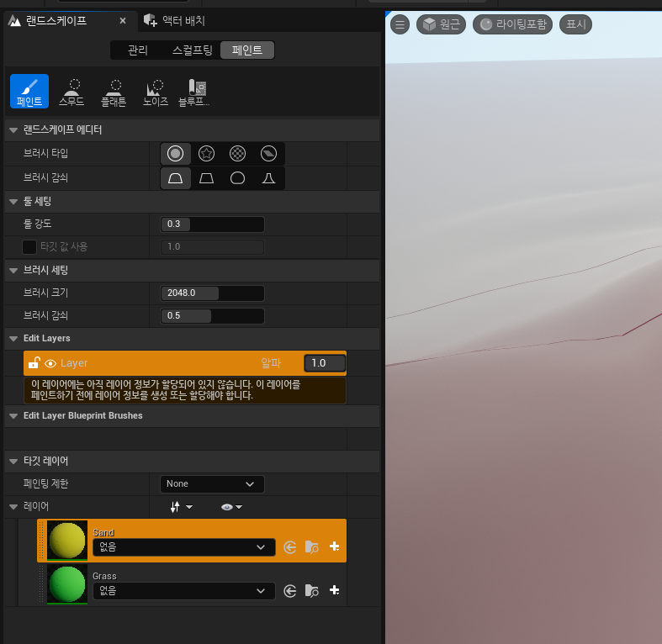This screenshot has width=662, height=644.
Task: Choose the pattern checker brush type
Action: pos(238,154)
